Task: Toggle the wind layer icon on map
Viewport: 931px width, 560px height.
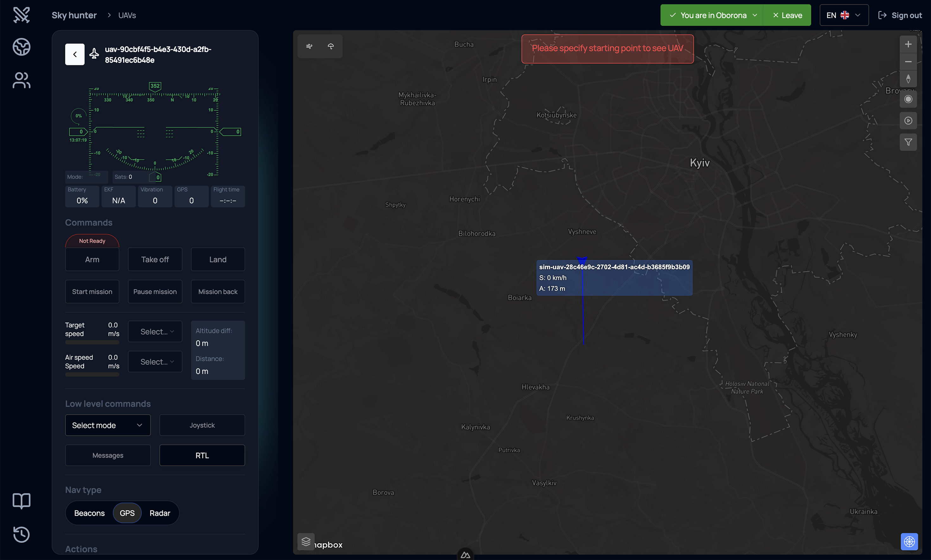Action: click(309, 46)
